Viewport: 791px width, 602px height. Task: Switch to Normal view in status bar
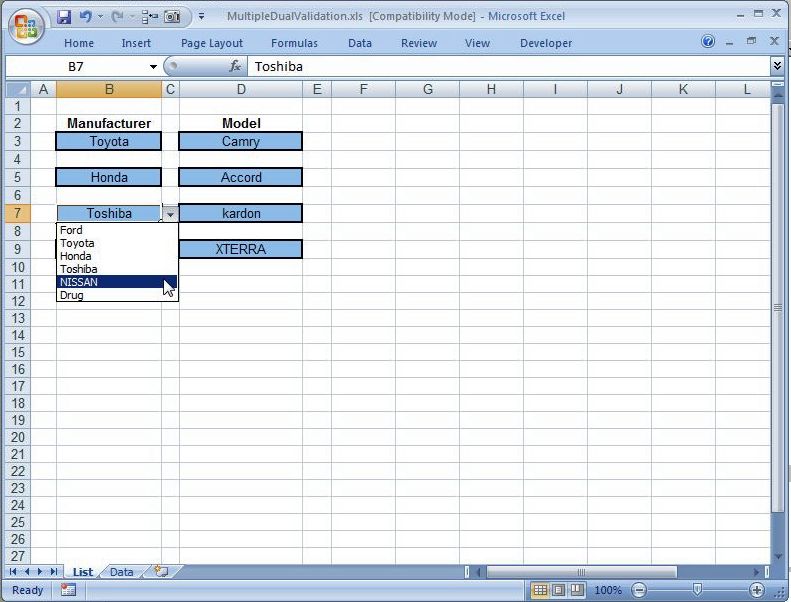click(540, 590)
